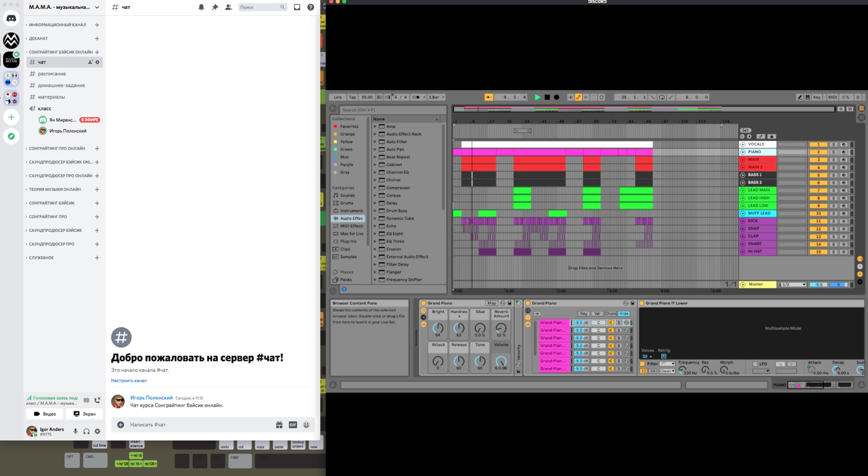Show pinned messages with the pin icon
The width and height of the screenshot is (868, 476).
tap(215, 7)
